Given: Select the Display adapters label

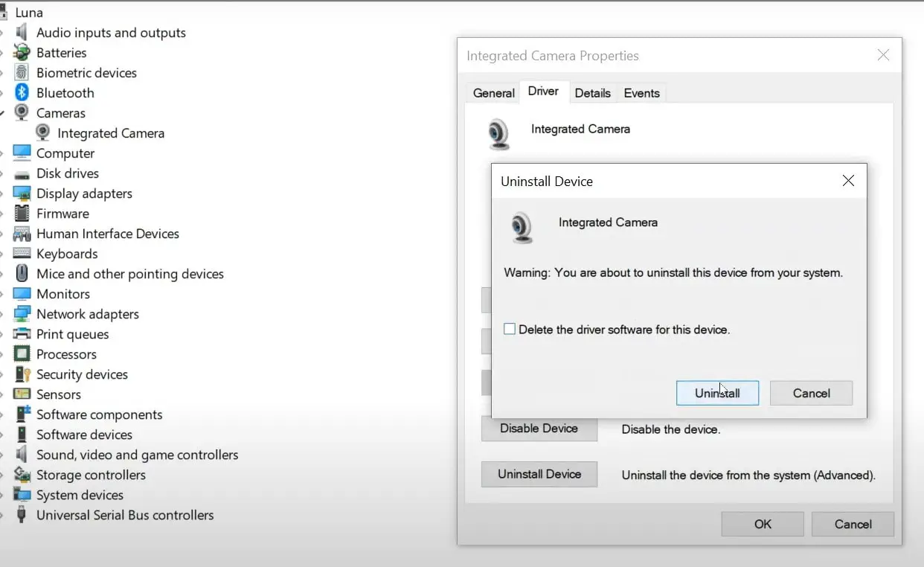Looking at the screenshot, I should tap(84, 193).
